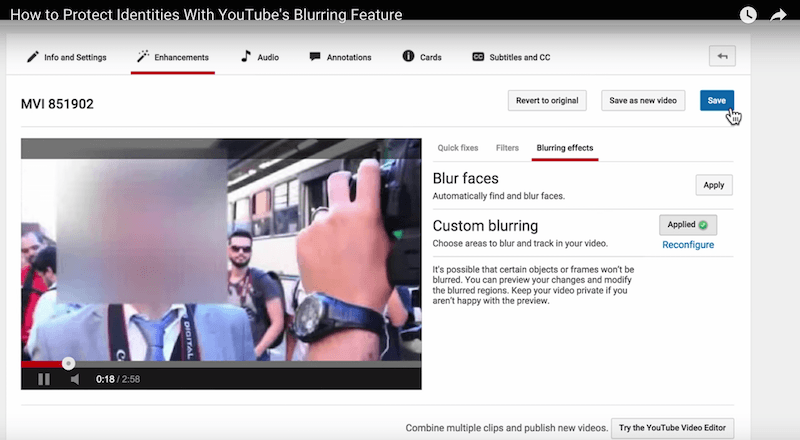This screenshot has width=800, height=440.
Task: Click the Watch Later clock icon
Action: pos(748,14)
